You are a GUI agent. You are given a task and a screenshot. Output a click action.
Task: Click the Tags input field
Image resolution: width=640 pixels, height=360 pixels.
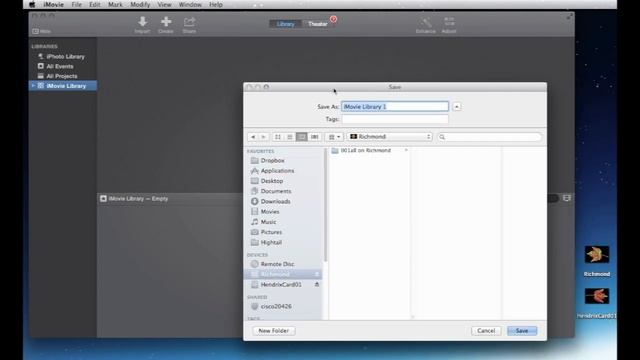click(x=395, y=119)
